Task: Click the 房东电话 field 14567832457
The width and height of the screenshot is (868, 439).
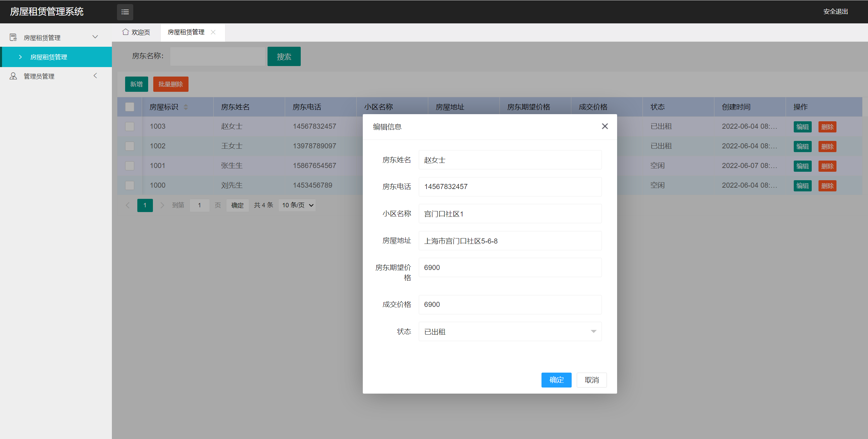Action: click(x=510, y=187)
